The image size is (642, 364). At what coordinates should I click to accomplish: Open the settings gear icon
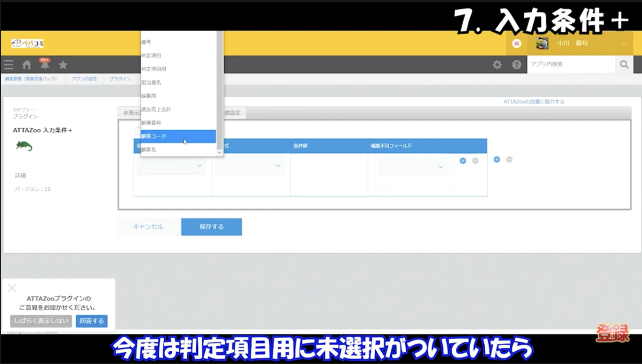click(x=497, y=64)
